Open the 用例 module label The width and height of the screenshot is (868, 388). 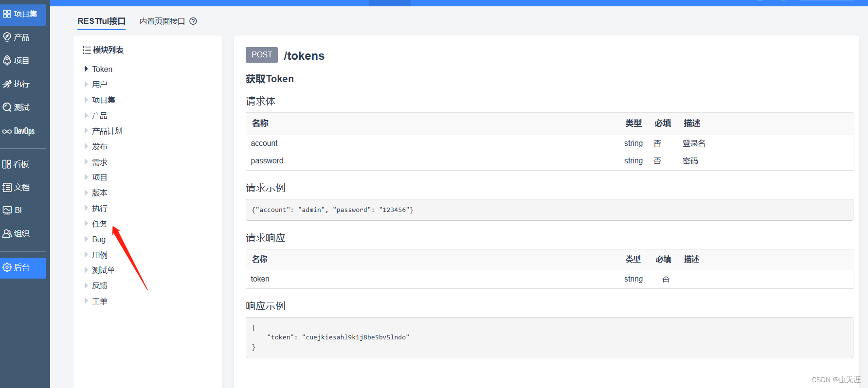click(x=100, y=255)
